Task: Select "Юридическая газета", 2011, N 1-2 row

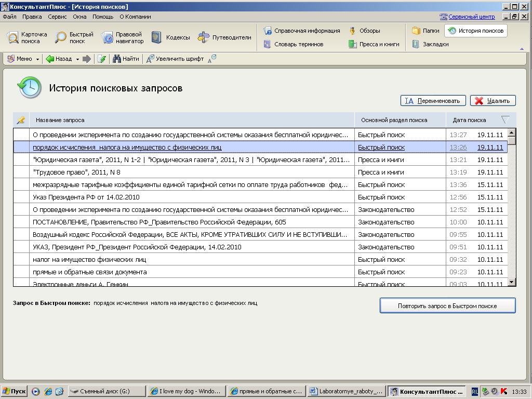Action: tap(260, 160)
